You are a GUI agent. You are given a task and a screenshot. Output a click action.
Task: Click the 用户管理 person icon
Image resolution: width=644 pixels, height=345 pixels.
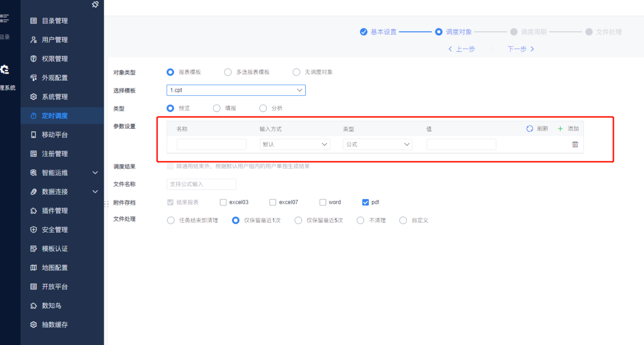tap(33, 40)
